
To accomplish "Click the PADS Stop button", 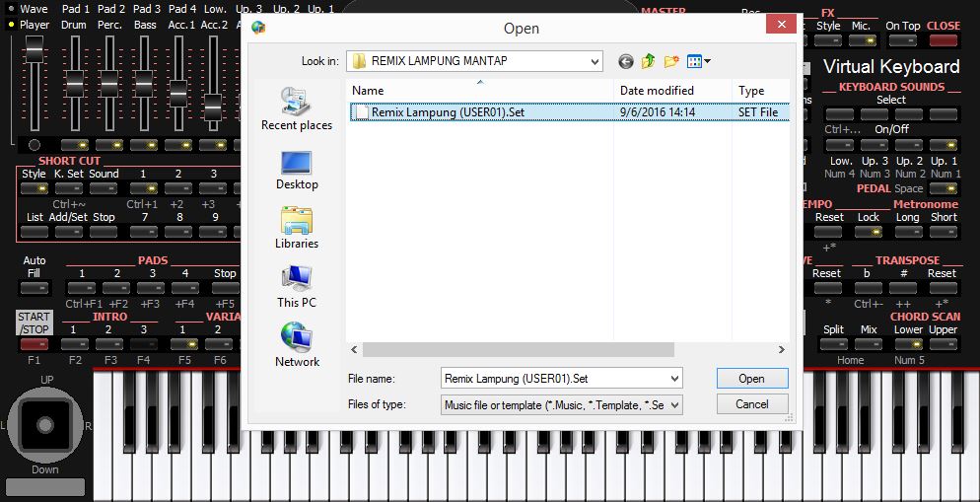I will [x=225, y=288].
